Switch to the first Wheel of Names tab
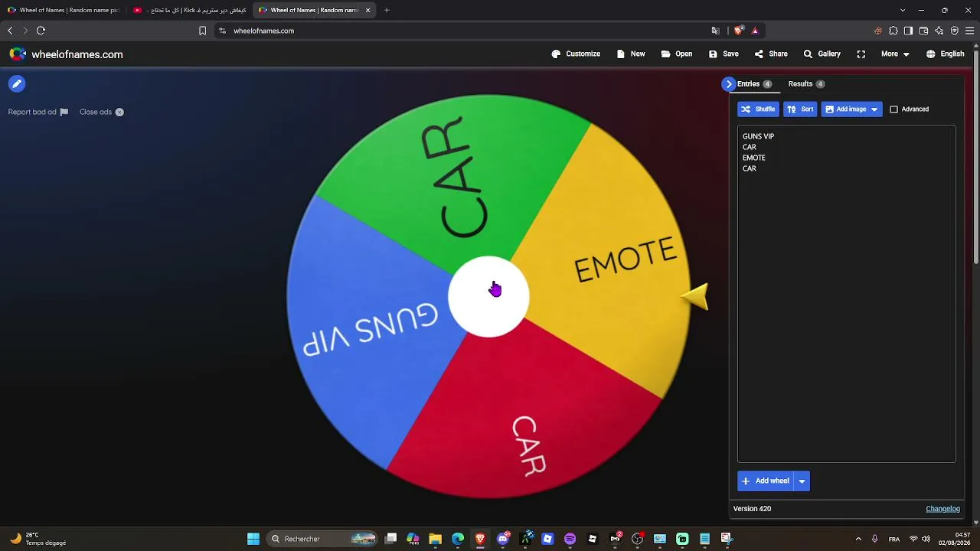 pyautogui.click(x=64, y=10)
